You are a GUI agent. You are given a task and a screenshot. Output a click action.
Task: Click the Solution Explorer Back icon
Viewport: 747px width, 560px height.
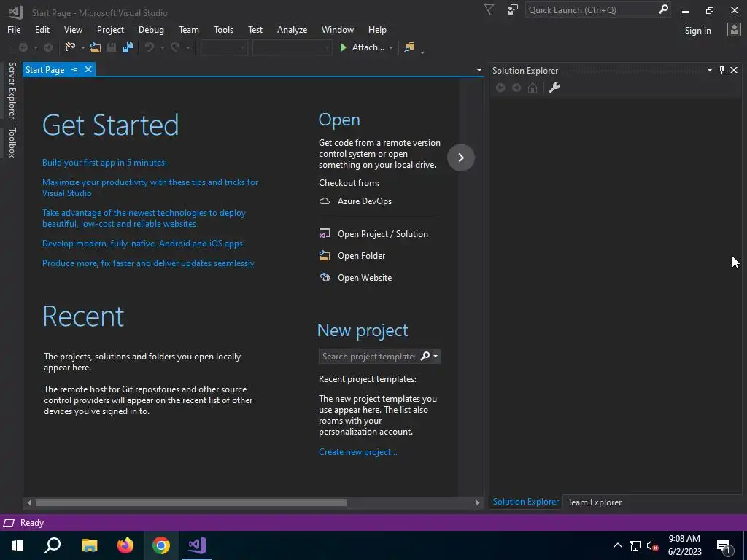click(x=500, y=87)
